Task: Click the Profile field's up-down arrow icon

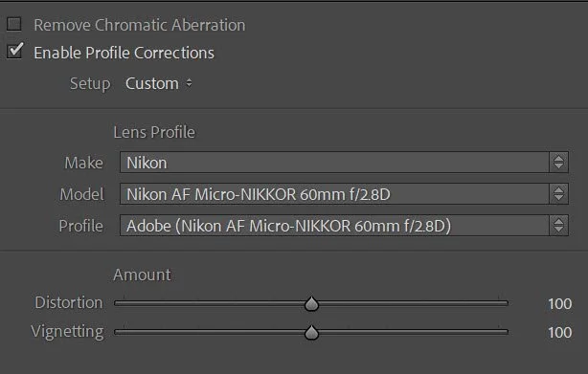Action: coord(558,226)
